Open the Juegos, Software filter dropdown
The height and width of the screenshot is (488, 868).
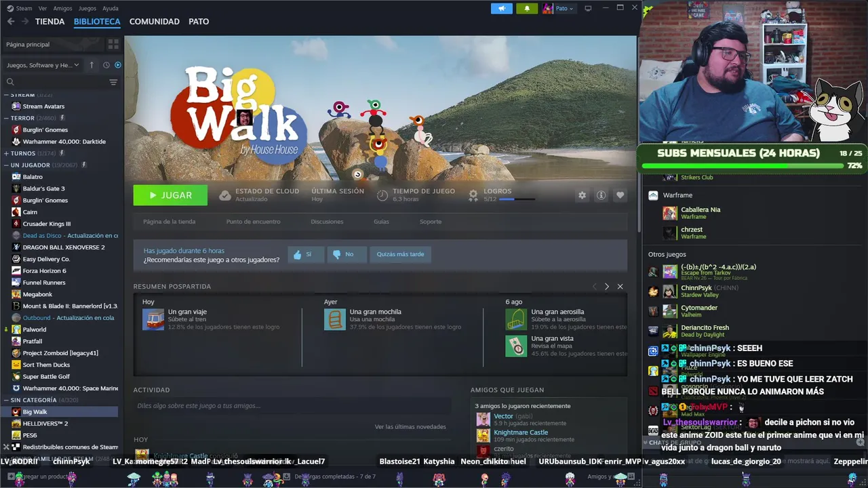click(43, 65)
